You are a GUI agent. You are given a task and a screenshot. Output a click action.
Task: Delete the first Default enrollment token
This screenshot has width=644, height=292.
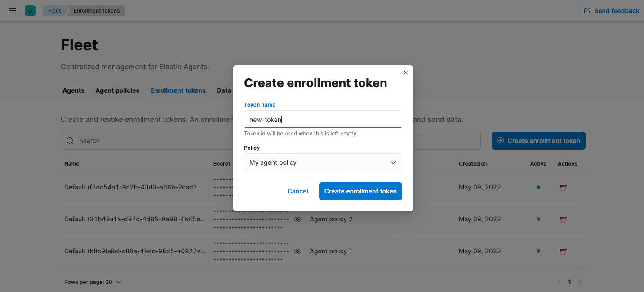(563, 187)
